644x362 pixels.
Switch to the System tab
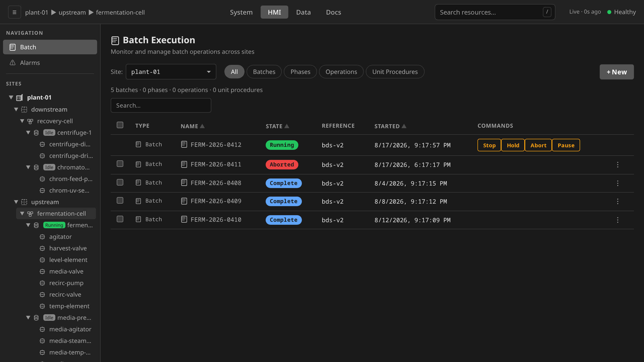point(241,12)
